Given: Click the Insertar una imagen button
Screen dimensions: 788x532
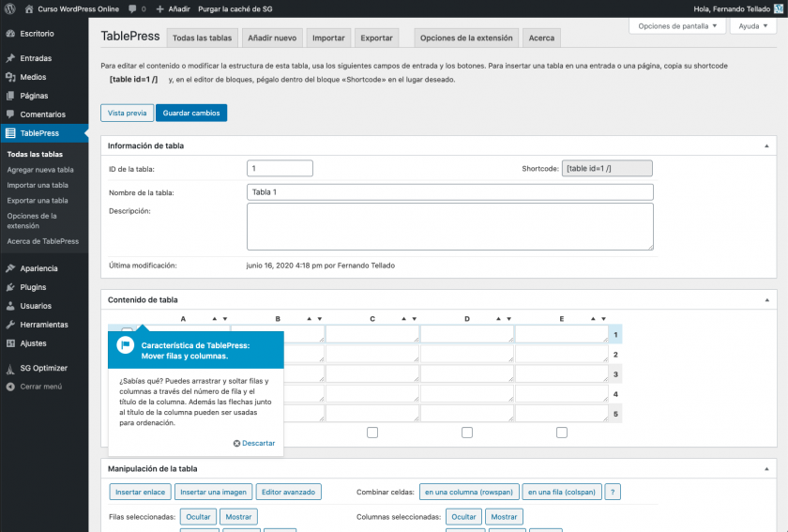Looking at the screenshot, I should tap(213, 492).
